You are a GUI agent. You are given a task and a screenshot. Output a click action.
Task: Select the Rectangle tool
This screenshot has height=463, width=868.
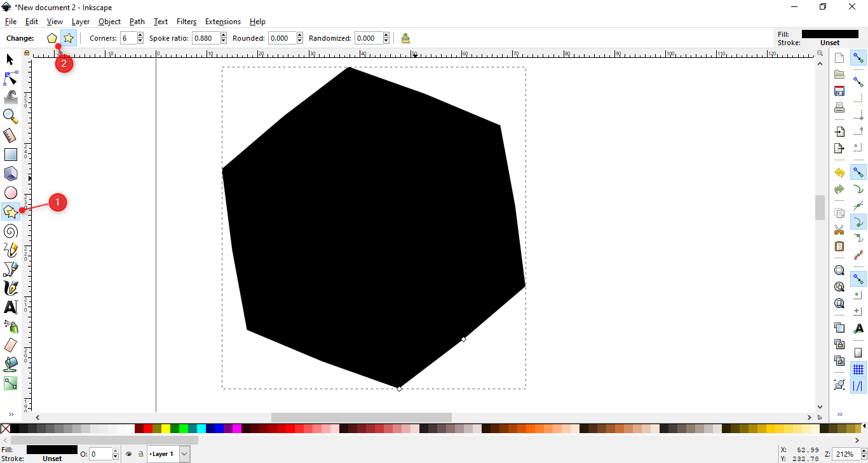click(x=10, y=154)
